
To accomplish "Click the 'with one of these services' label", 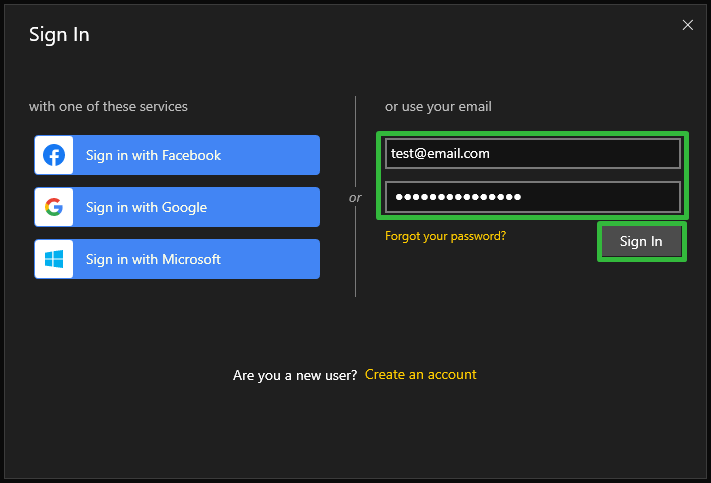I will click(108, 107).
